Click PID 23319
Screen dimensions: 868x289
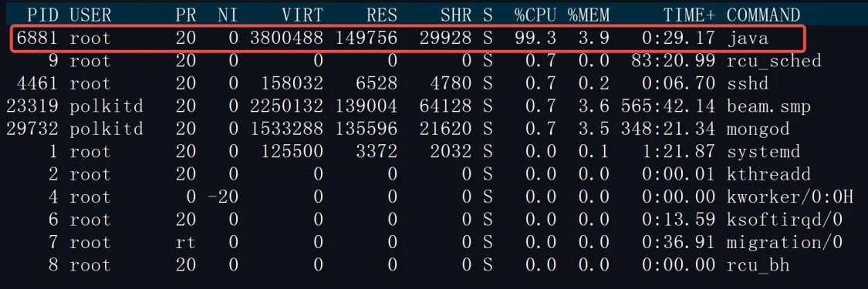[x=32, y=106]
